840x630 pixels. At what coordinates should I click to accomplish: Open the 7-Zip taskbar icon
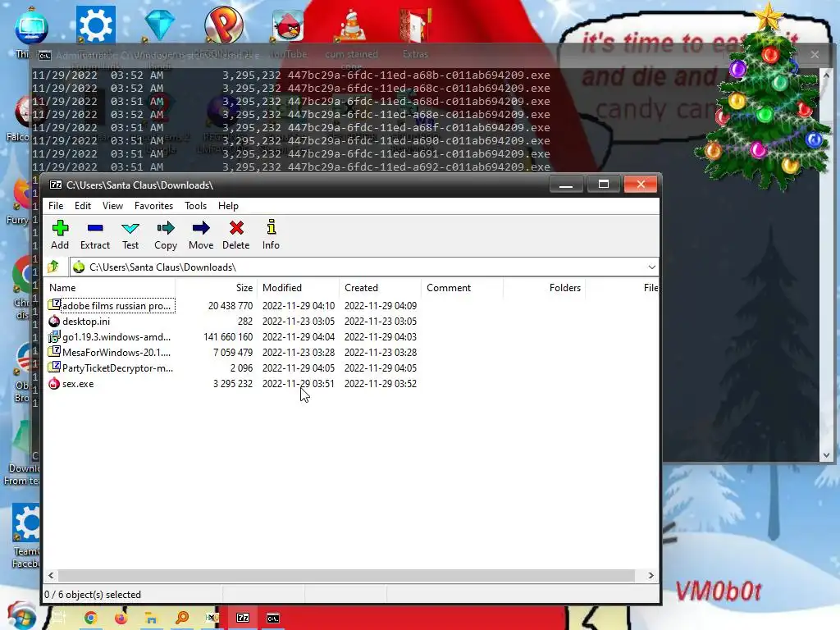click(x=243, y=618)
